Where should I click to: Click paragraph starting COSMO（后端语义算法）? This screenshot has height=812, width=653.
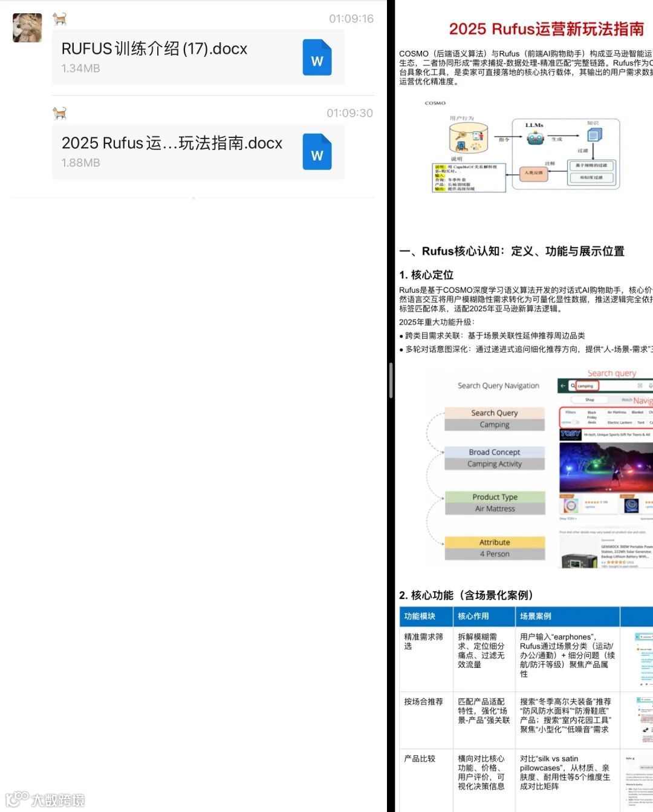[526, 68]
